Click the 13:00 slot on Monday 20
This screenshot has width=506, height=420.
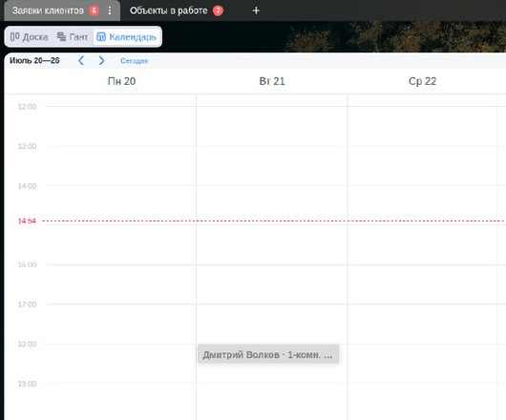[121, 166]
